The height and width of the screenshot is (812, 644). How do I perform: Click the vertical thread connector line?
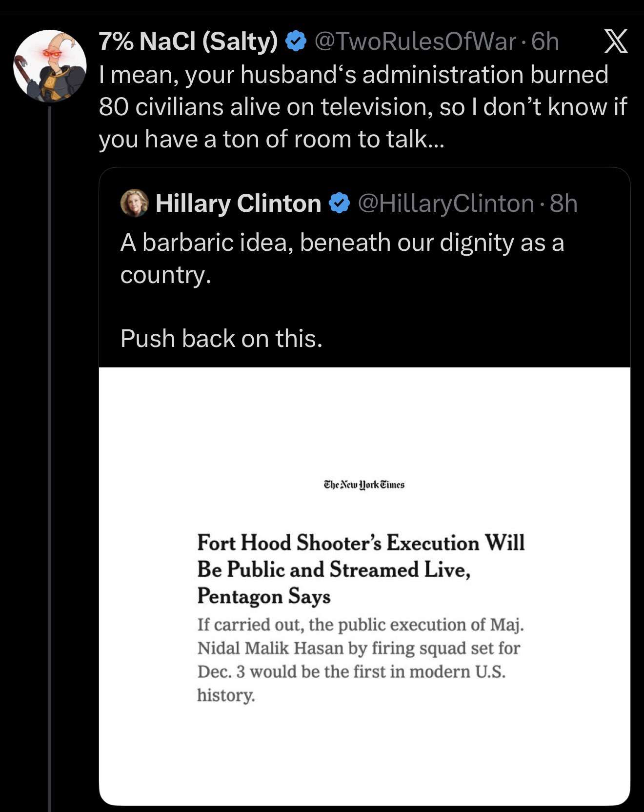pyautogui.click(x=49, y=459)
